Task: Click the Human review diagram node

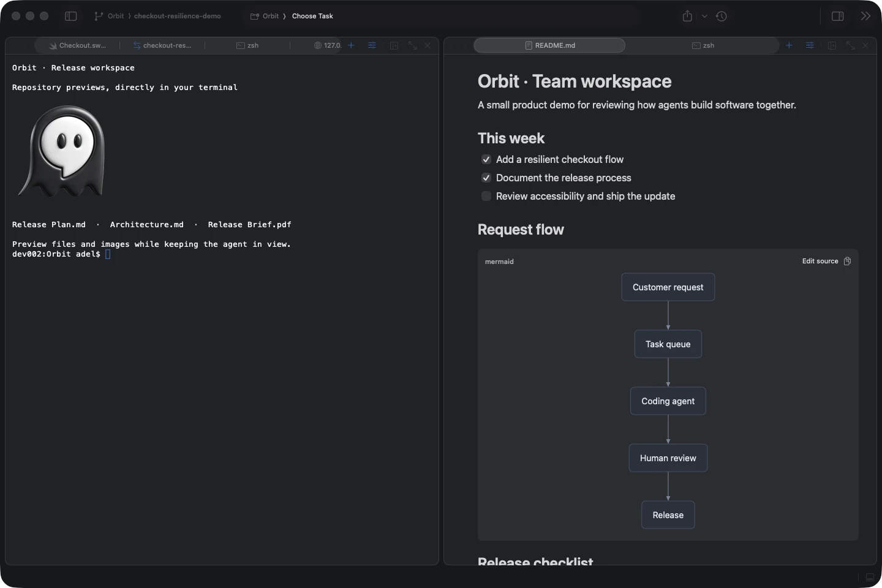Action: pyautogui.click(x=668, y=458)
